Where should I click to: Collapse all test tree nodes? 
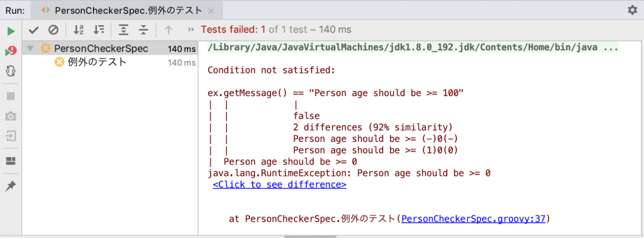click(x=143, y=30)
